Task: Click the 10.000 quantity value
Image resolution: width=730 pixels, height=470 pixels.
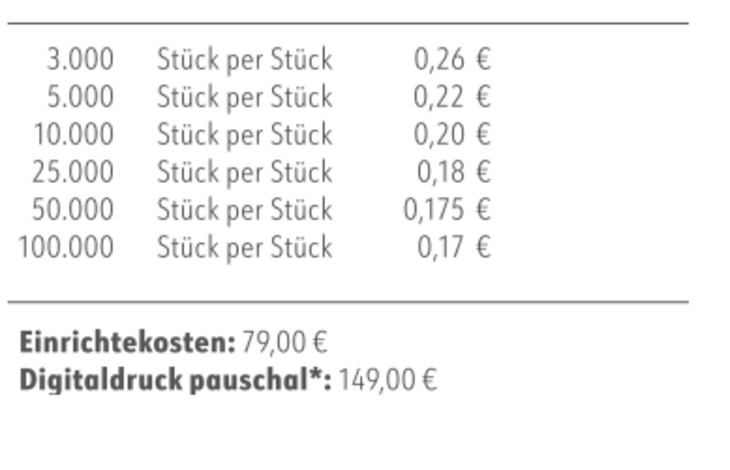Action: point(74,134)
